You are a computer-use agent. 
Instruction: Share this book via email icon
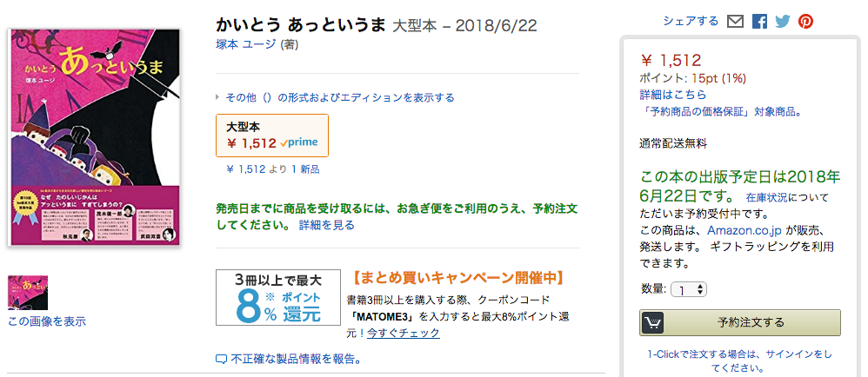(x=736, y=22)
